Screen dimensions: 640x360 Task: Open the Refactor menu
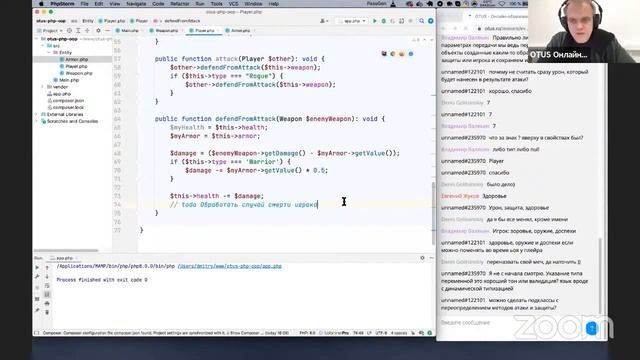(180, 4)
